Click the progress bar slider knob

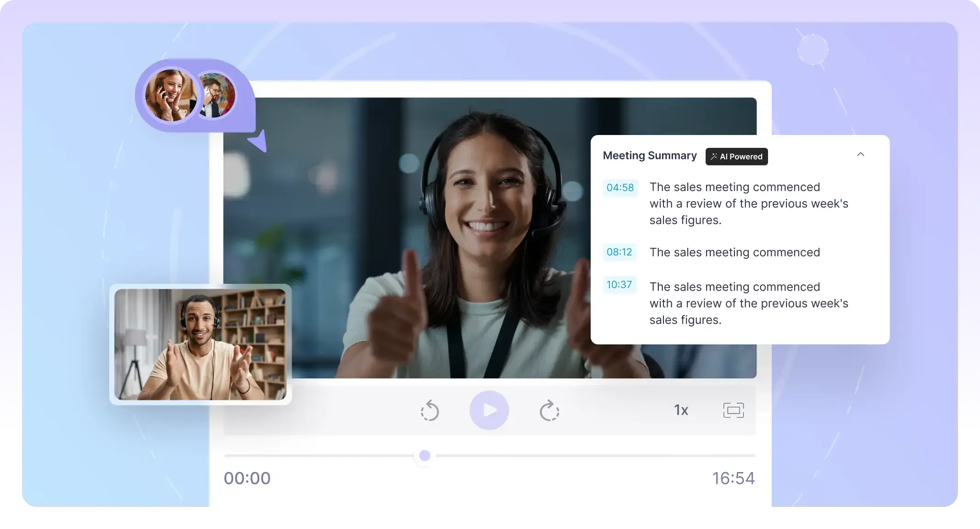coord(425,456)
